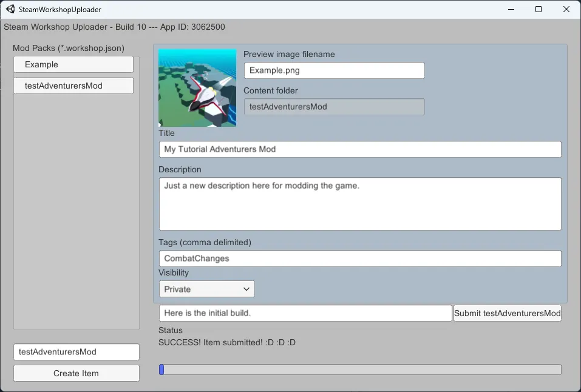This screenshot has height=392, width=581.
Task: Click the 'Tags (comma delimited)' label
Action: [205, 242]
